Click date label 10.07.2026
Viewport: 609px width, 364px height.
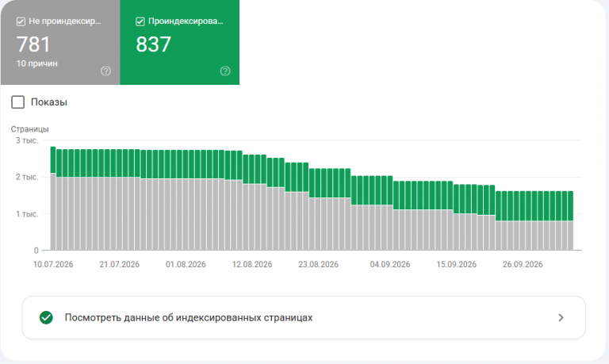(53, 264)
